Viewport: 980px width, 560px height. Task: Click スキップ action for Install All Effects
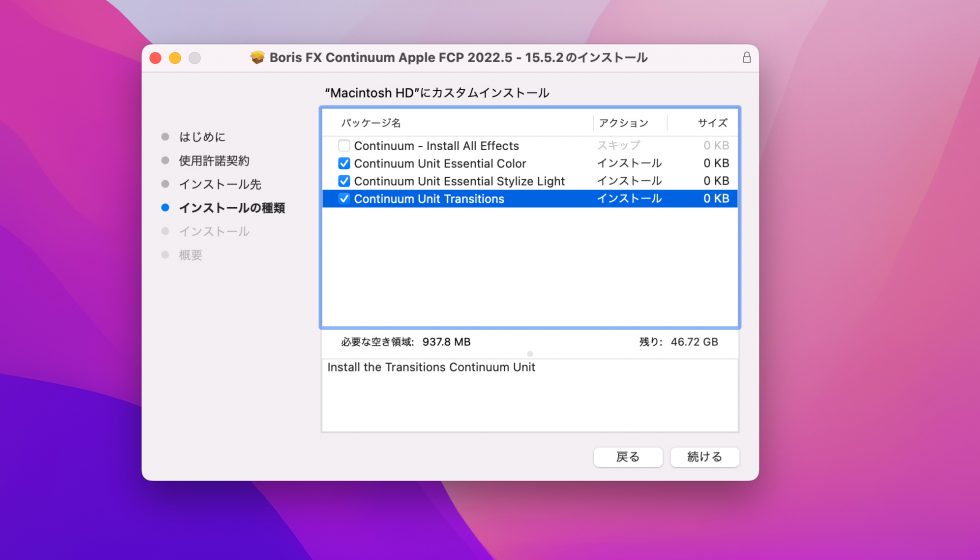click(x=618, y=145)
